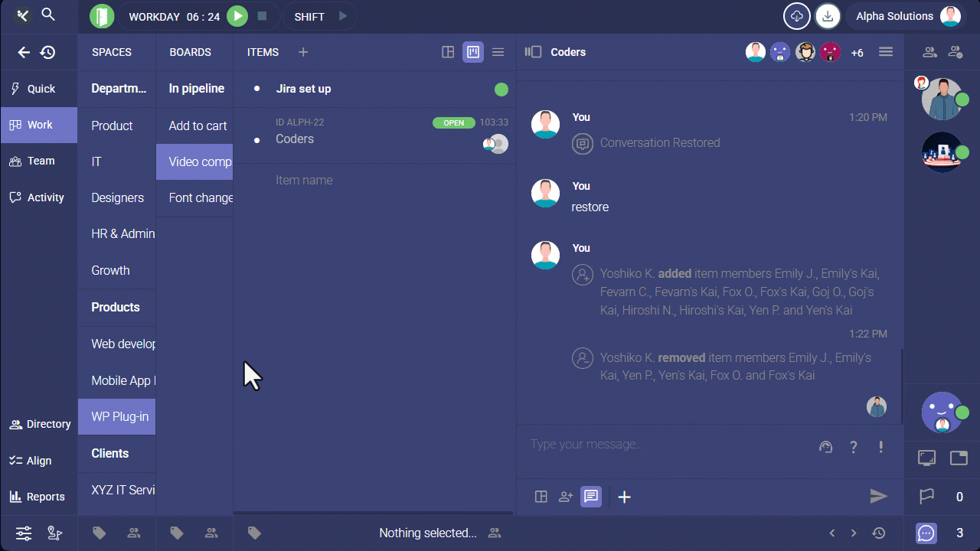Stop the Workday timer
Image resolution: width=980 pixels, height=551 pixels.
point(262,16)
